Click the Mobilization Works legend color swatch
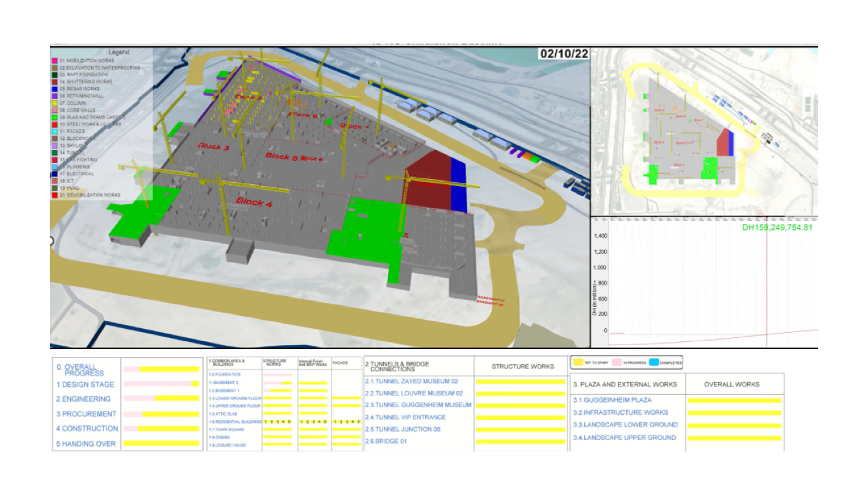This screenshot has height=495, width=868. click(x=54, y=61)
